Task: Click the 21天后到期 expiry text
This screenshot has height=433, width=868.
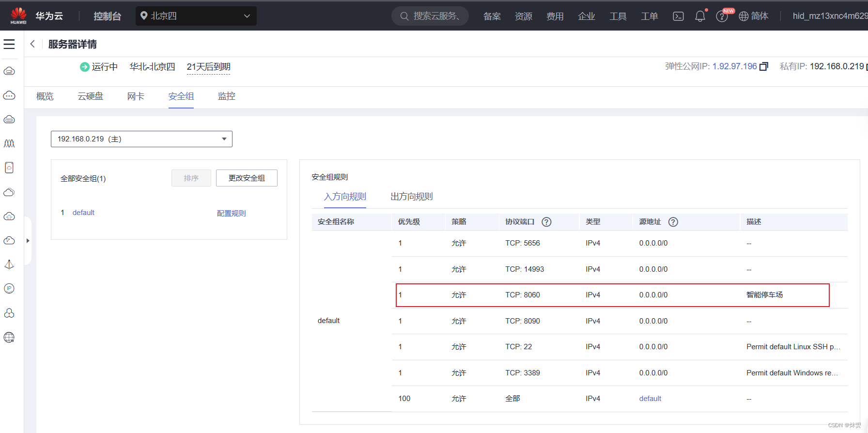Action: [208, 67]
